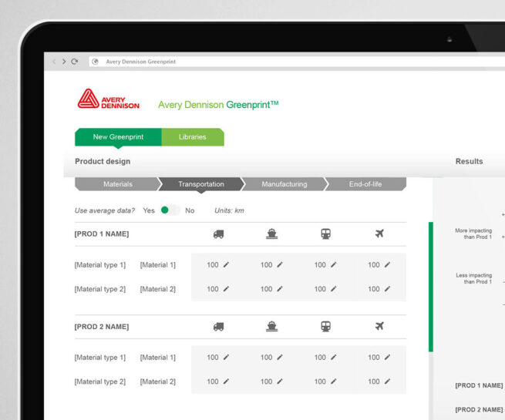The image size is (505, 420).
Task: Edit PROD 2 Material 2 air distance pencil
Action: click(388, 381)
